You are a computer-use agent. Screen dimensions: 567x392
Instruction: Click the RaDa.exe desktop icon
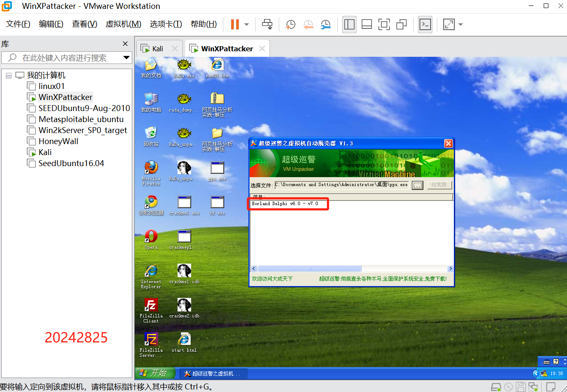coord(184,68)
